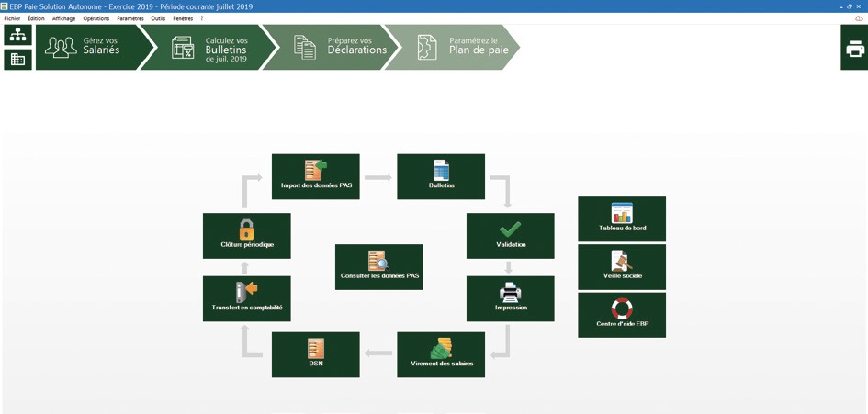
Task: Open the Paramètres menu
Action: pyautogui.click(x=130, y=18)
